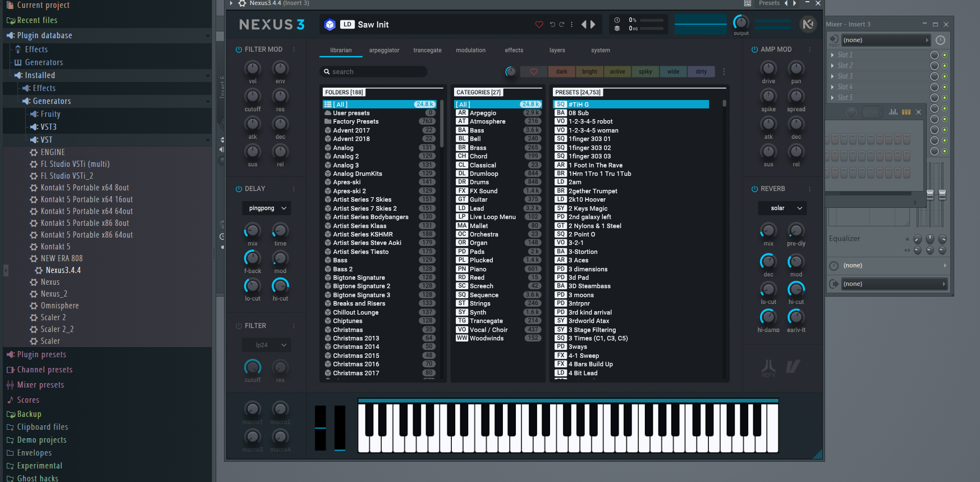This screenshot has width=980, height=482.
Task: Click the output volume knob
Action: [x=741, y=22]
